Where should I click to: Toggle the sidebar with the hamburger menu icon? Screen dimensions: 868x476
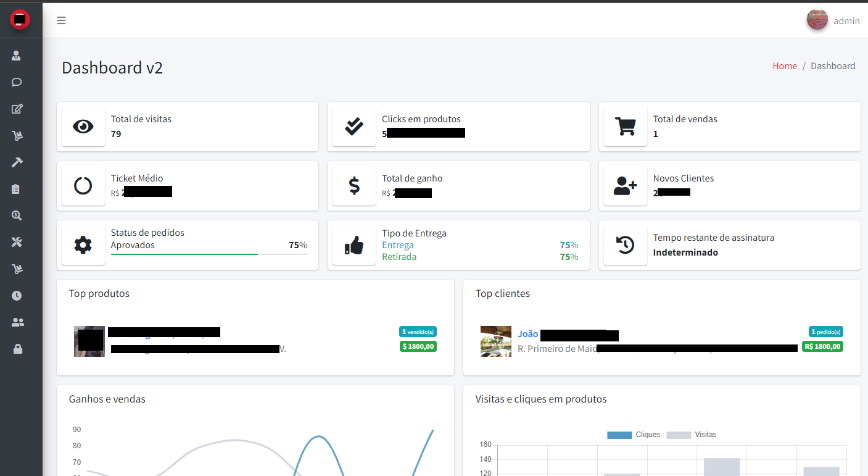coord(61,20)
